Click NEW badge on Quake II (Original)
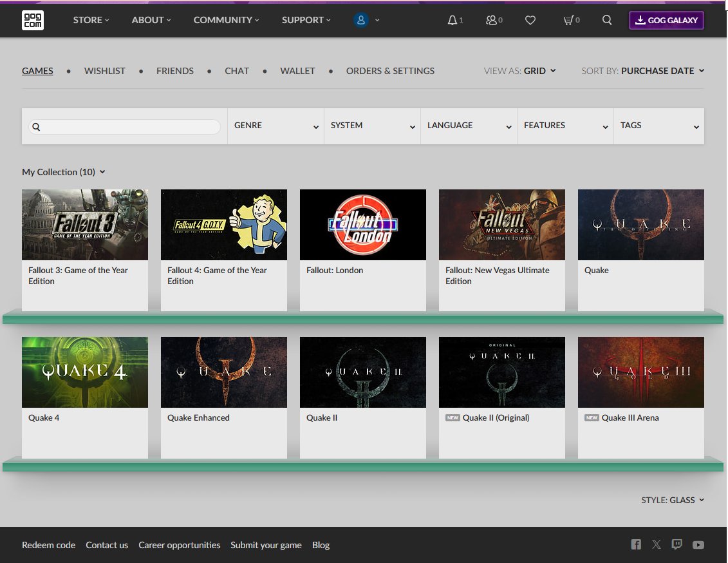The height and width of the screenshot is (563, 728). tap(453, 417)
